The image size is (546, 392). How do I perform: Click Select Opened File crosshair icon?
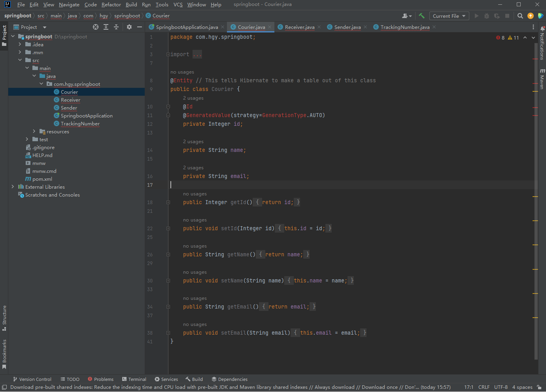click(x=96, y=27)
